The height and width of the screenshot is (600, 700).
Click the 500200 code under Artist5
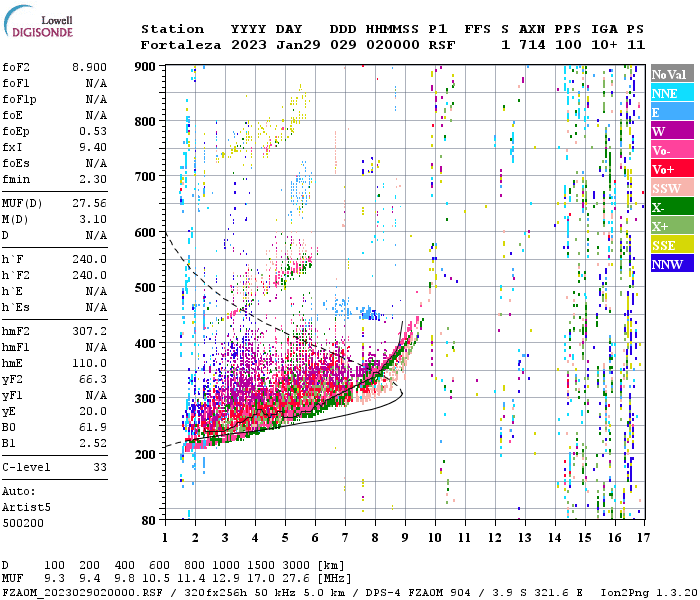[23, 523]
